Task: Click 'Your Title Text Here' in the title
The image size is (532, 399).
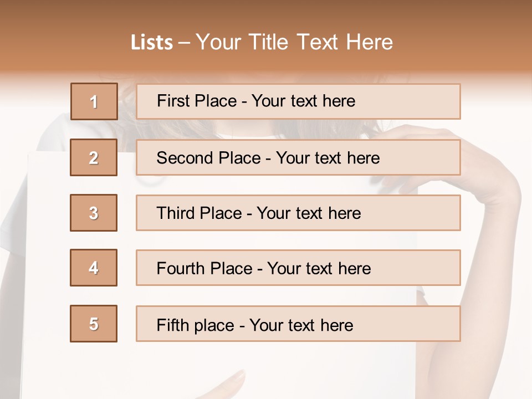Action: tap(294, 42)
